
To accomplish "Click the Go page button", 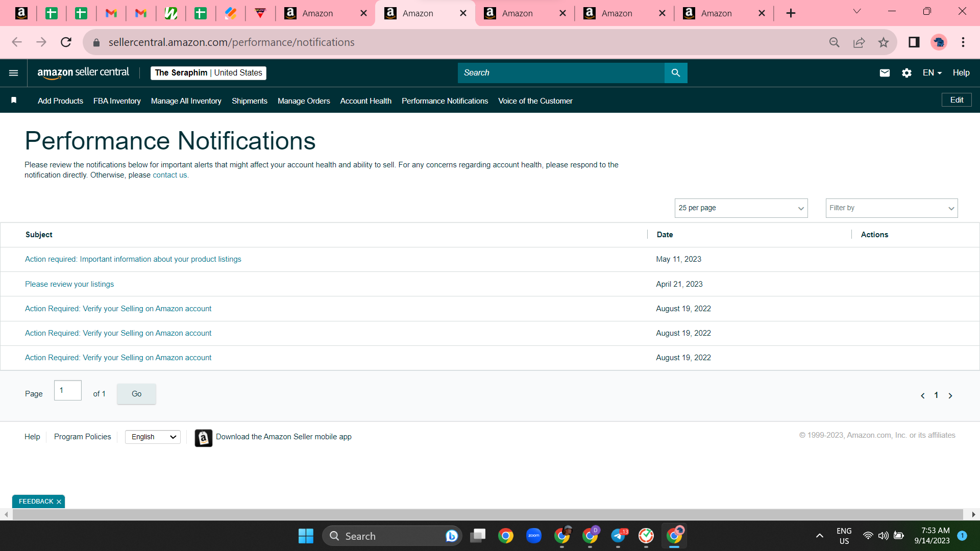I will coord(136,394).
